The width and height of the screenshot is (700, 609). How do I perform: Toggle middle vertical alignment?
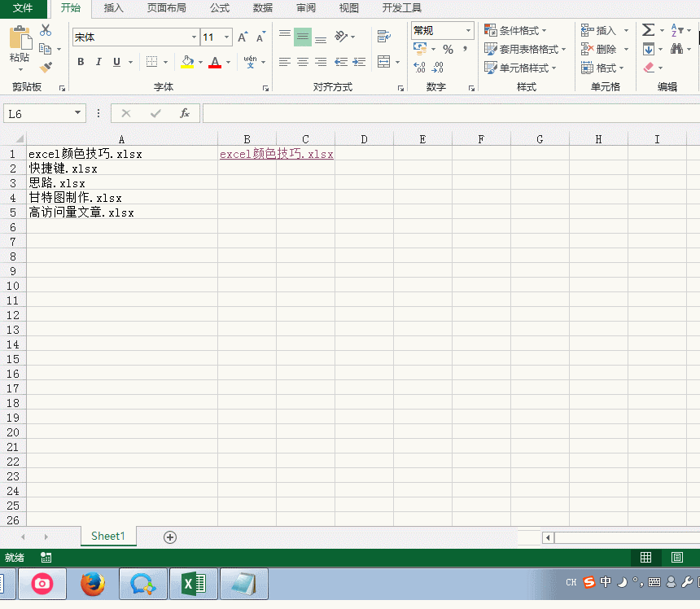pos(303,37)
